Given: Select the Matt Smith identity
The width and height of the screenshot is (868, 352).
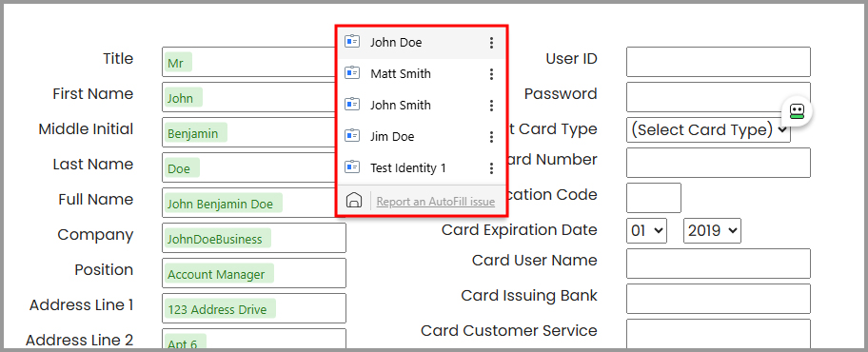Looking at the screenshot, I should click(x=422, y=74).
